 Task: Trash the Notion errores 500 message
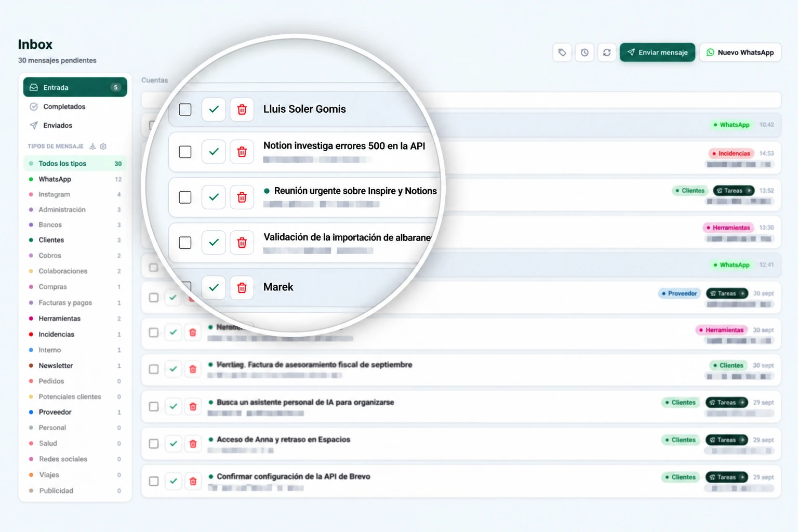242,152
